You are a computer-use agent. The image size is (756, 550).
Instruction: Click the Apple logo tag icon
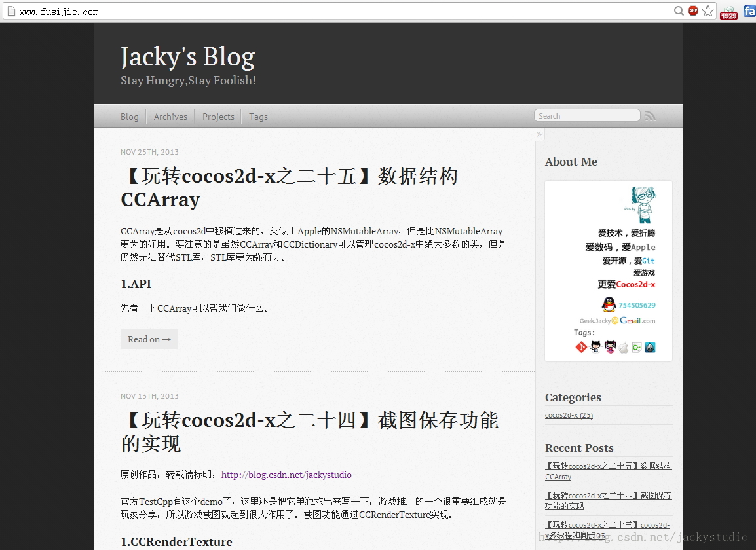[x=624, y=347]
